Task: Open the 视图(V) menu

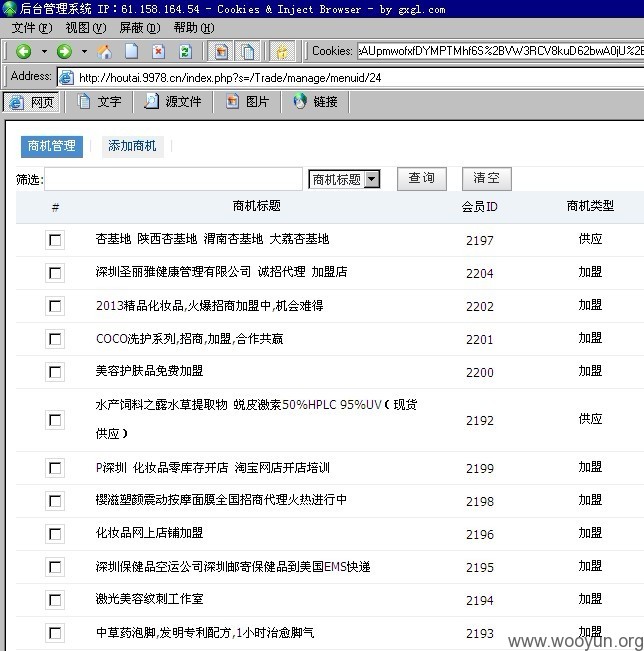Action: point(86,28)
